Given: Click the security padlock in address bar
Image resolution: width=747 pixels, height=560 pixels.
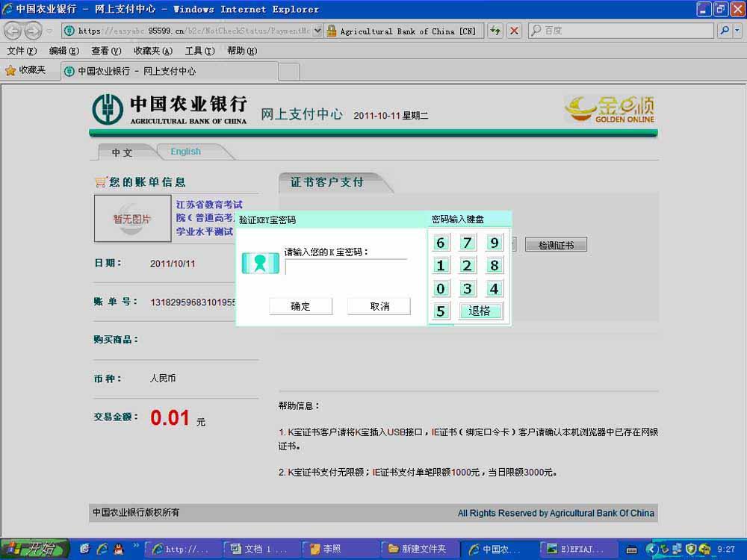Looking at the screenshot, I should (x=331, y=31).
